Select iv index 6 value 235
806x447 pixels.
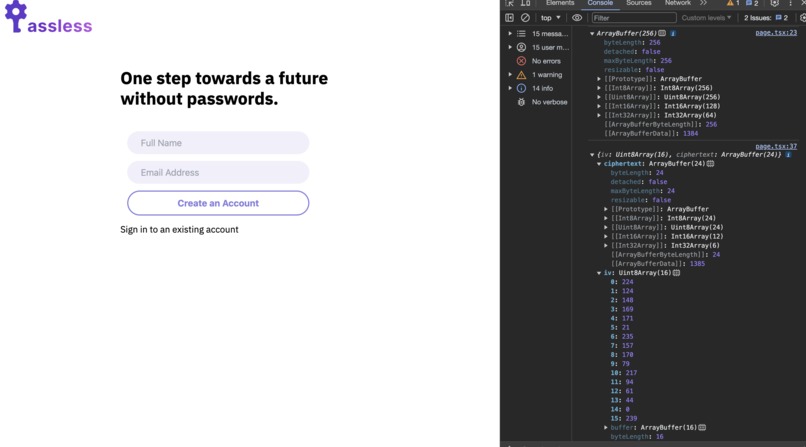[x=627, y=337]
